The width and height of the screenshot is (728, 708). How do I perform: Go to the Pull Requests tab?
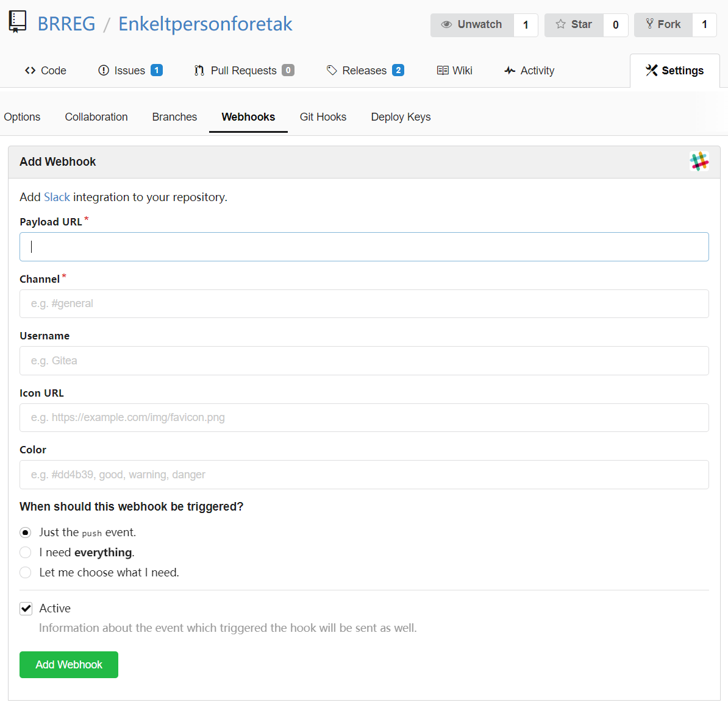pos(244,71)
